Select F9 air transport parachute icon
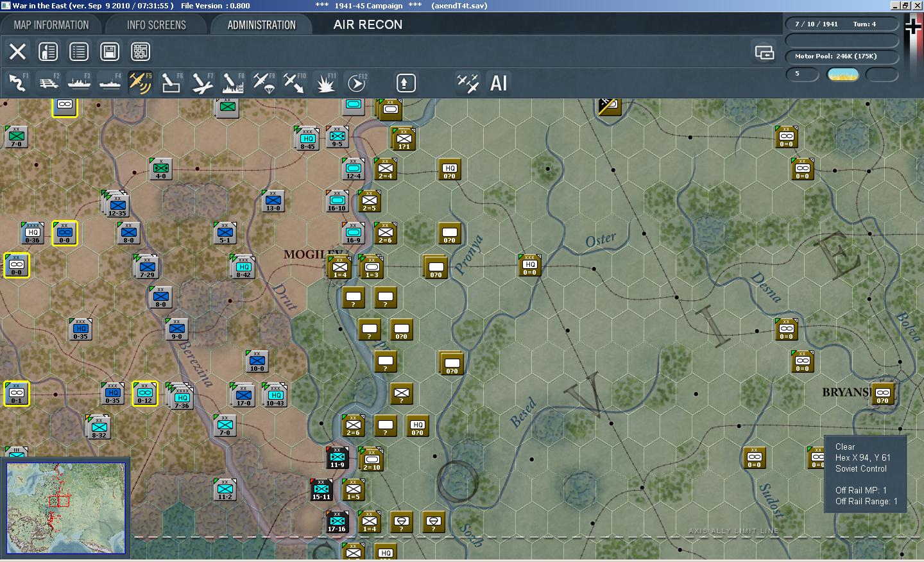 [x=264, y=83]
